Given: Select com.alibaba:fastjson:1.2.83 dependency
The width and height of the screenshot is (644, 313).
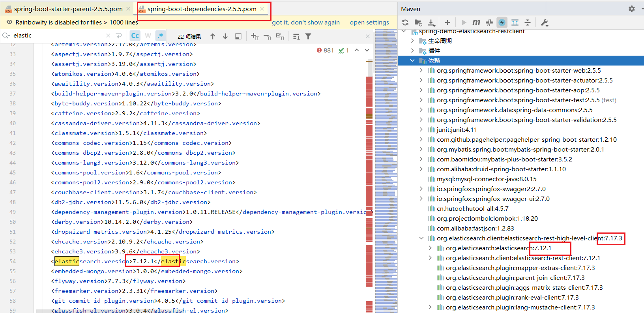Looking at the screenshot, I should (475, 228).
